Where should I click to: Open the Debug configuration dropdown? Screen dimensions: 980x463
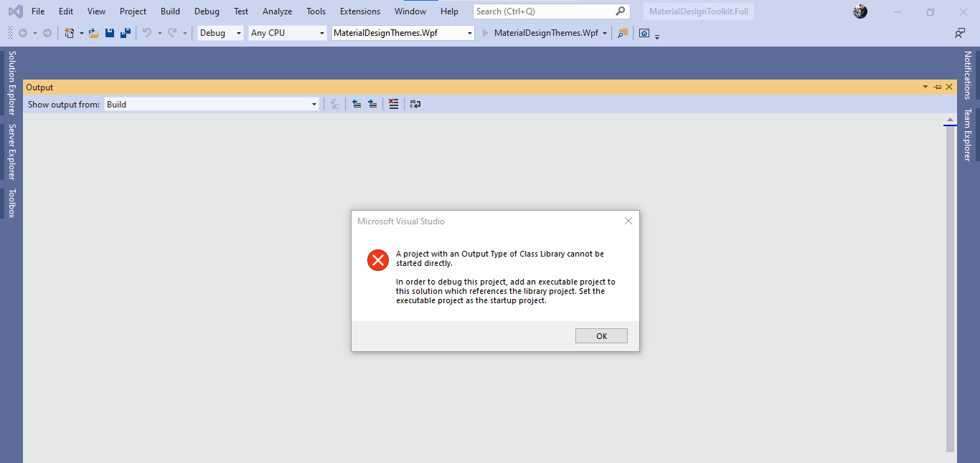(x=220, y=33)
